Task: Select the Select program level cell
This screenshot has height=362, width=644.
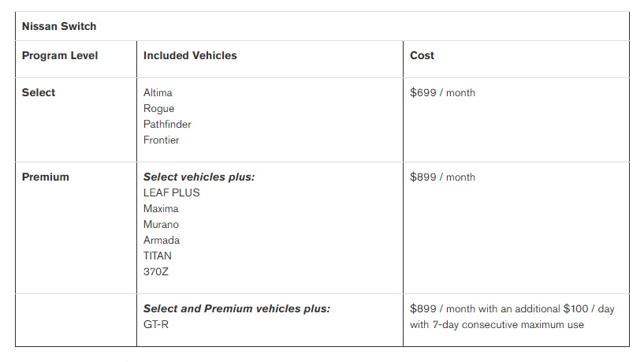Action: coord(39,92)
